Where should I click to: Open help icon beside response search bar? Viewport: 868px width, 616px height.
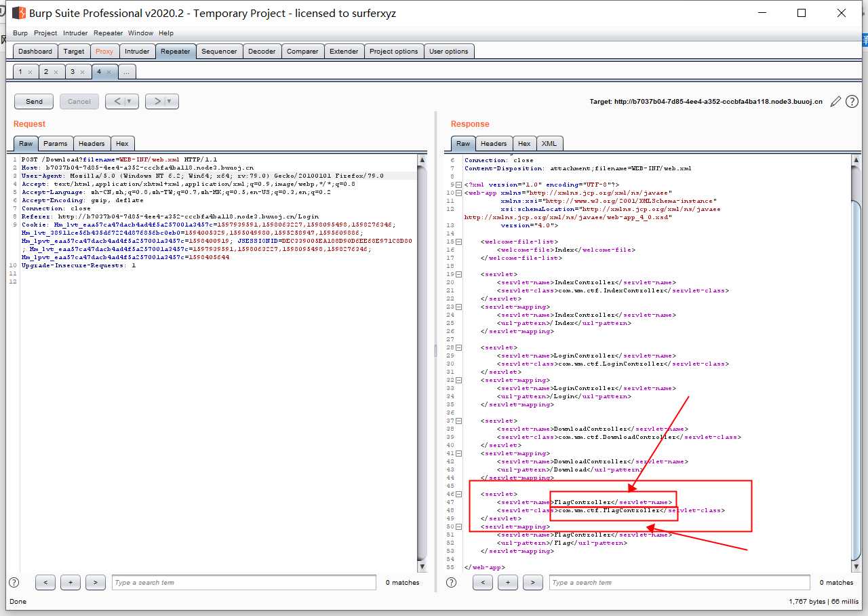[x=451, y=582]
